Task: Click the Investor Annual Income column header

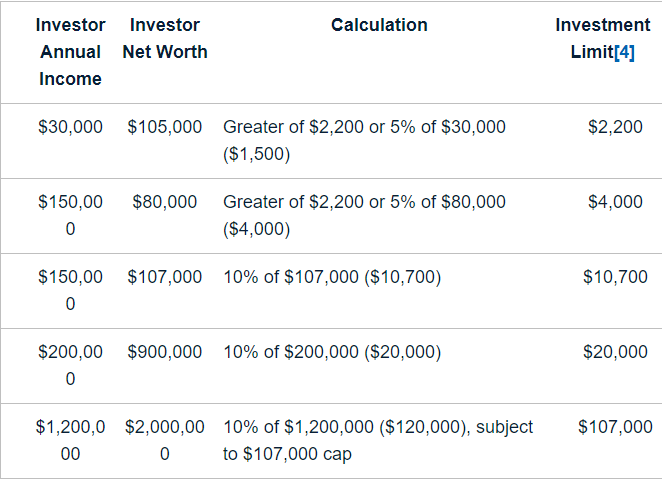Action: [70, 52]
